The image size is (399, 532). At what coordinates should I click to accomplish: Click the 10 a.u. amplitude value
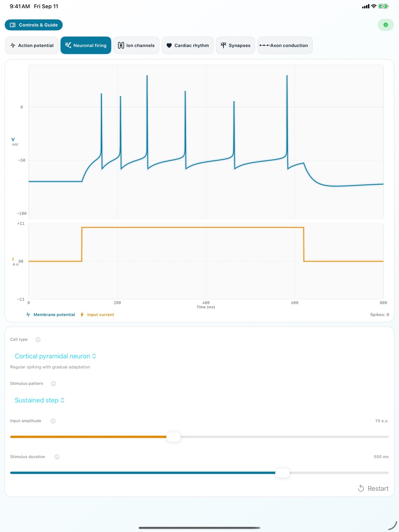[x=382, y=421]
